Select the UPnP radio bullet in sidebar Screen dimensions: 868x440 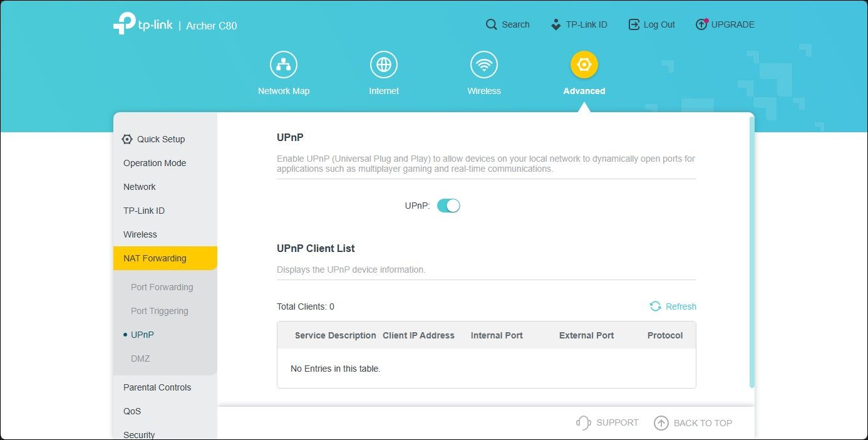click(x=125, y=334)
